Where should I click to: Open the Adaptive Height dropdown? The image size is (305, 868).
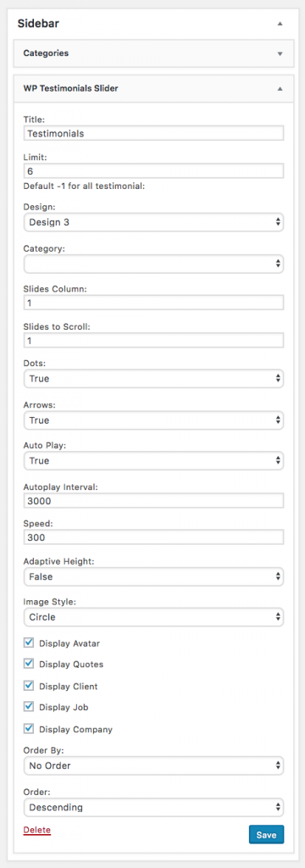click(x=154, y=576)
